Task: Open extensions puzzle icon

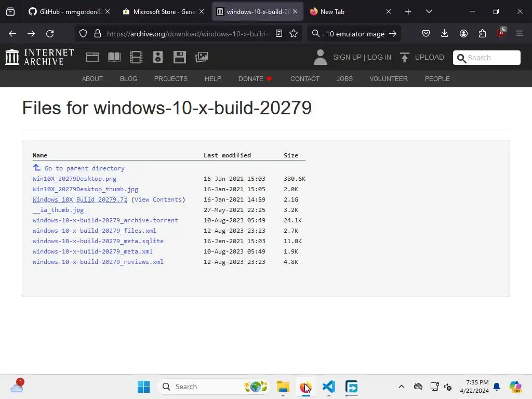Action: tap(482, 34)
